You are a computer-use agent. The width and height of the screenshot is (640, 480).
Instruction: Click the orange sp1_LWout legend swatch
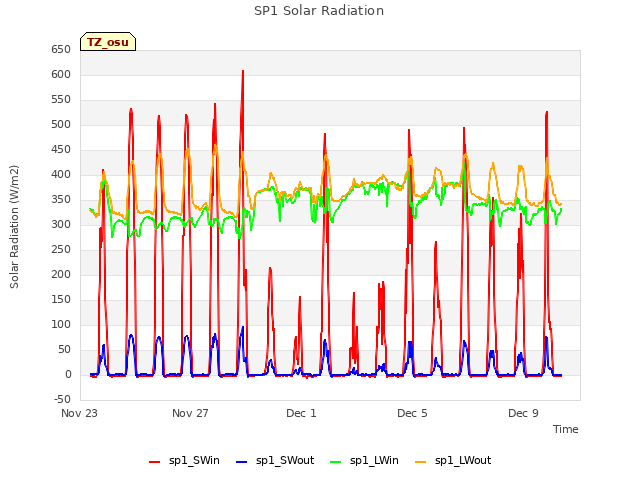click(x=420, y=461)
